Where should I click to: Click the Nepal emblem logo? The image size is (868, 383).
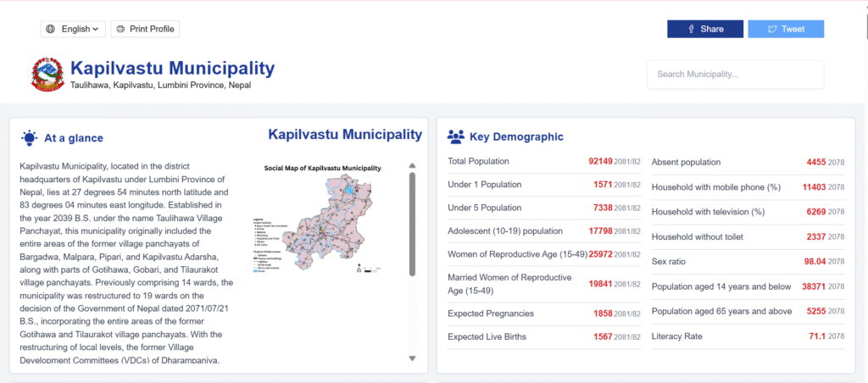(47, 75)
